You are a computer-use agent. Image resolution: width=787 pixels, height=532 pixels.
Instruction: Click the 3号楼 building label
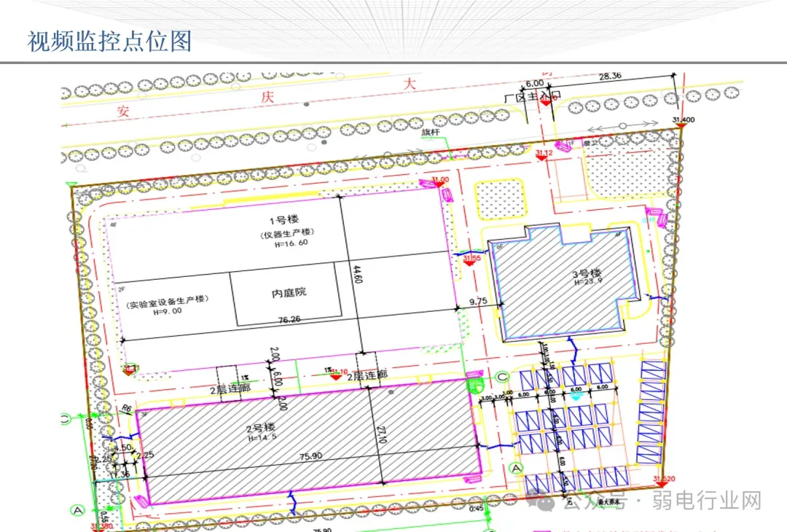(x=587, y=273)
